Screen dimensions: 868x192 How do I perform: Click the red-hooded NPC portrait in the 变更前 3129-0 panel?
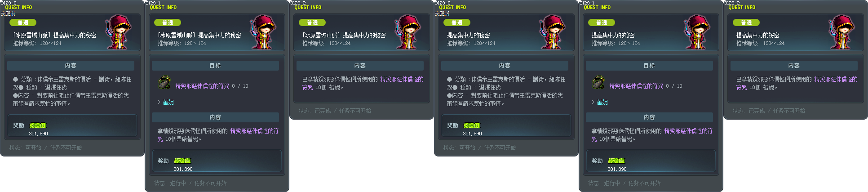coord(119,32)
